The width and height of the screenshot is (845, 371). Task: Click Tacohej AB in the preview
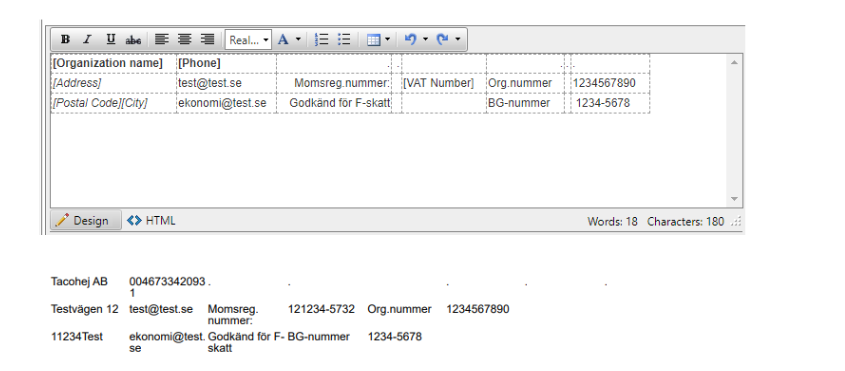(x=79, y=281)
